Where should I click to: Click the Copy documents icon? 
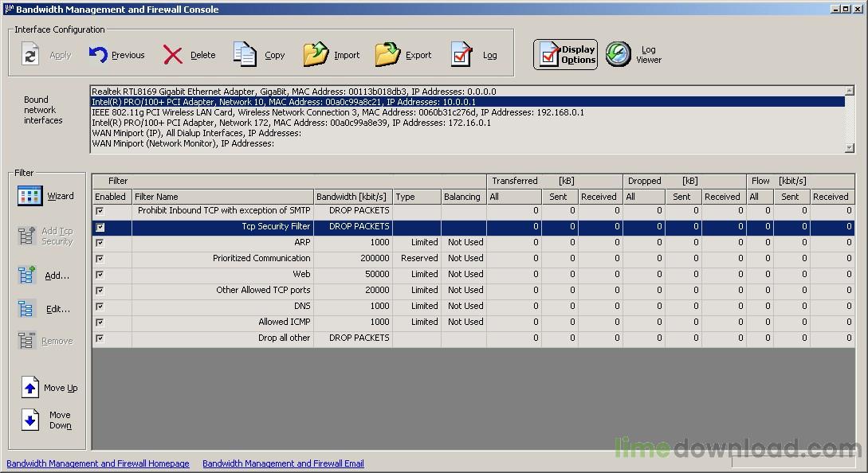pyautogui.click(x=244, y=54)
